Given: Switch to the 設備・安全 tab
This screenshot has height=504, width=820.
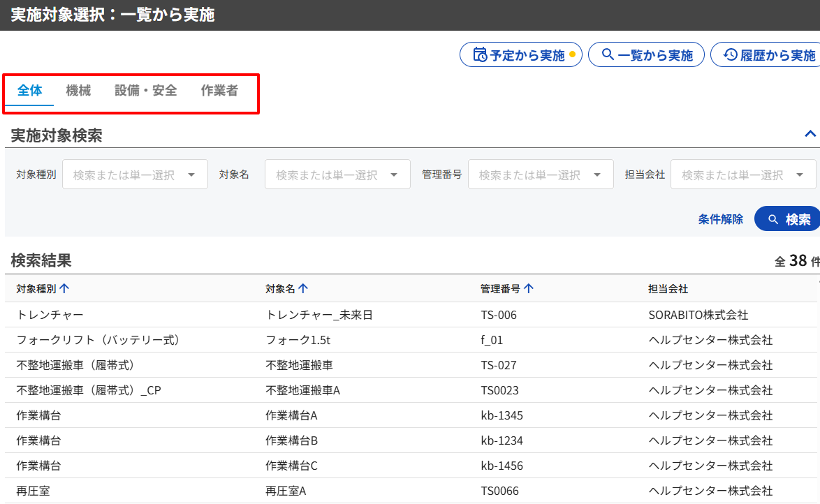Looking at the screenshot, I should tap(146, 91).
